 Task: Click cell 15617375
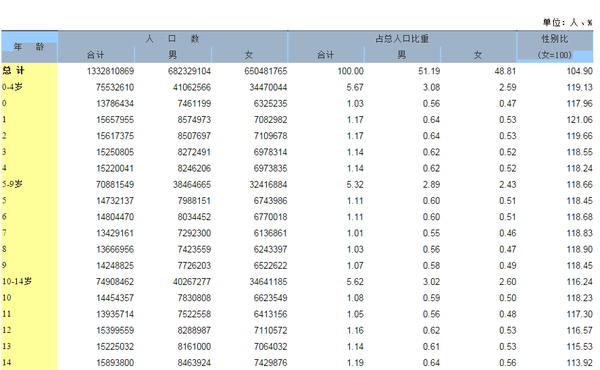(115, 136)
